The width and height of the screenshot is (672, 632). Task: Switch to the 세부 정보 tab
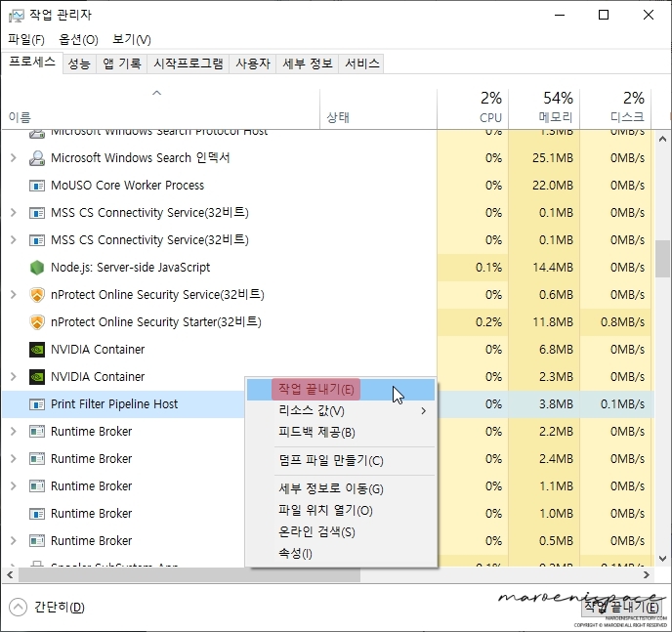tap(308, 63)
